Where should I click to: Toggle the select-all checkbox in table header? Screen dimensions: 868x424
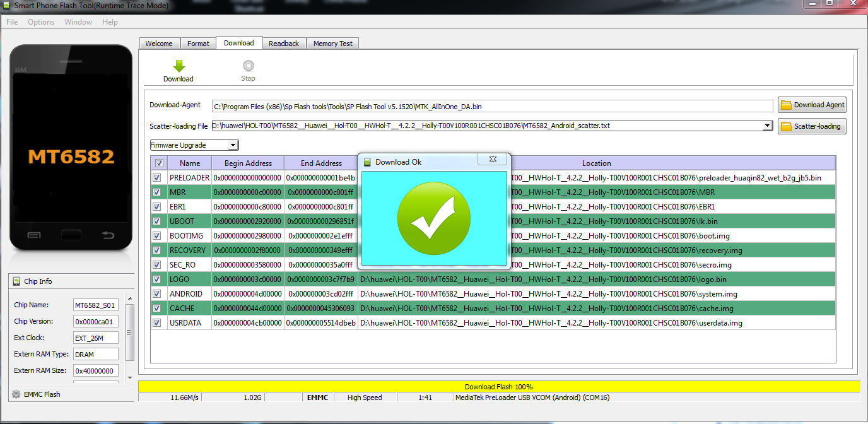pyautogui.click(x=159, y=163)
